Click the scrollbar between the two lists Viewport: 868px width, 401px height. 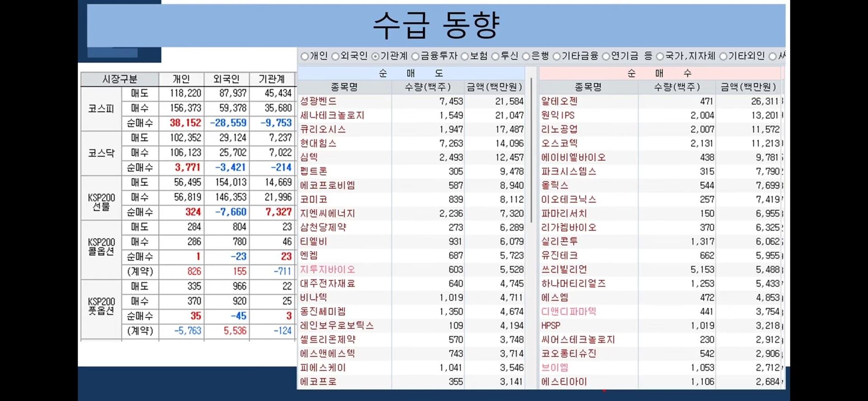coord(532,150)
